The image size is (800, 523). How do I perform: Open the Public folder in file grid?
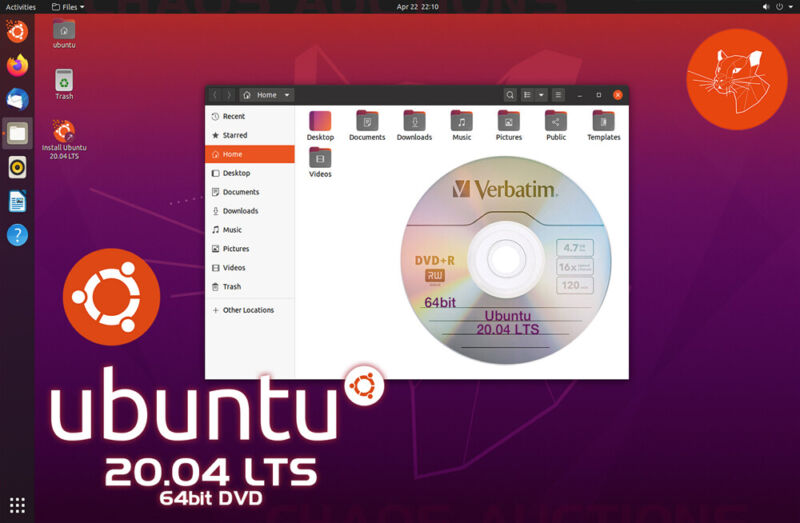[x=556, y=126]
